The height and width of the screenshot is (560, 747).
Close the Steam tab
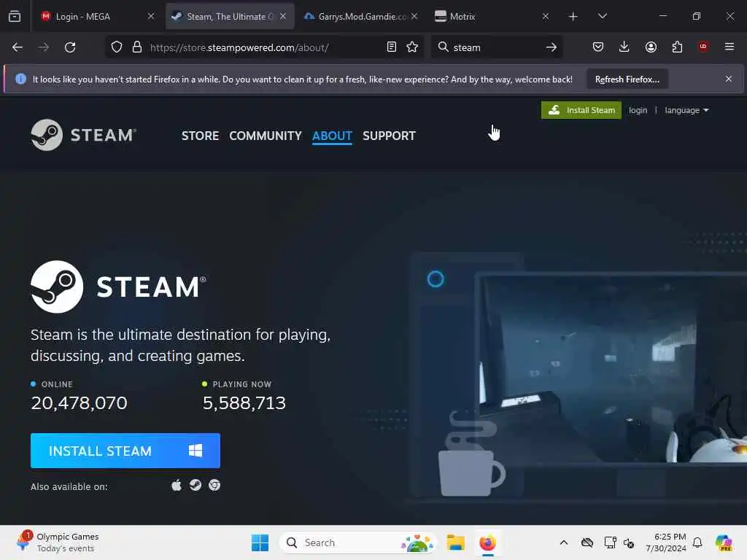click(283, 16)
